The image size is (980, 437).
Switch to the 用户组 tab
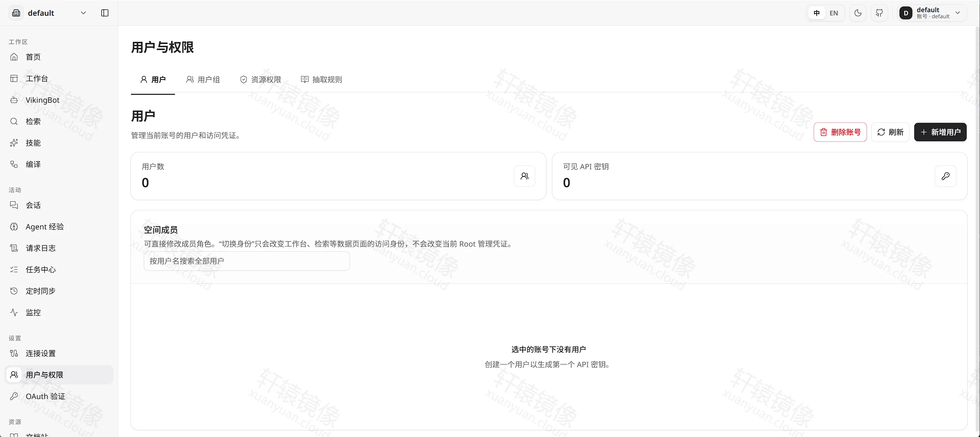point(203,79)
